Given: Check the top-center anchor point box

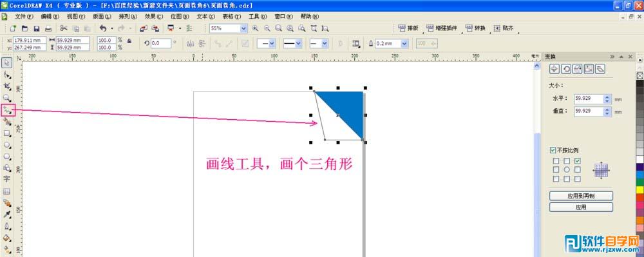Looking at the screenshot, I should click(x=566, y=161).
